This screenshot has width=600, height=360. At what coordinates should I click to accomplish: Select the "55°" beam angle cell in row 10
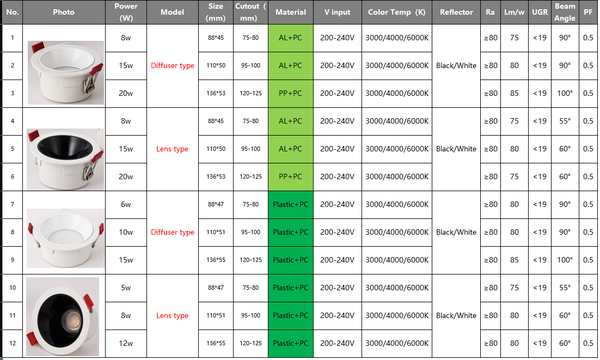click(565, 288)
